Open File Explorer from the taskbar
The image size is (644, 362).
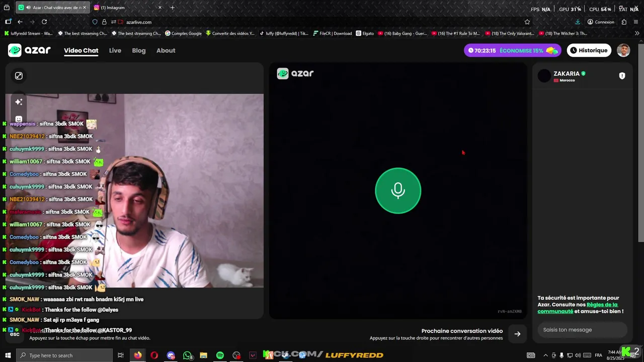tap(203, 355)
